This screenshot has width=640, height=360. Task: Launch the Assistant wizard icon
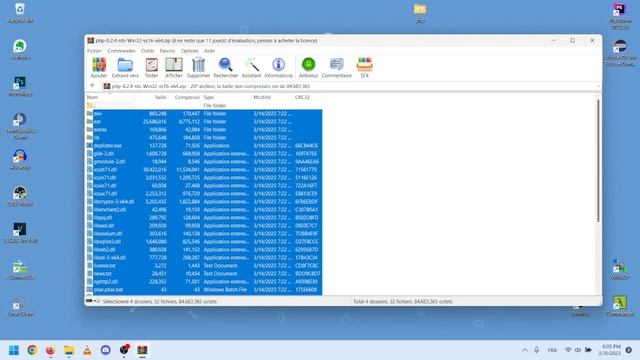coord(251,67)
